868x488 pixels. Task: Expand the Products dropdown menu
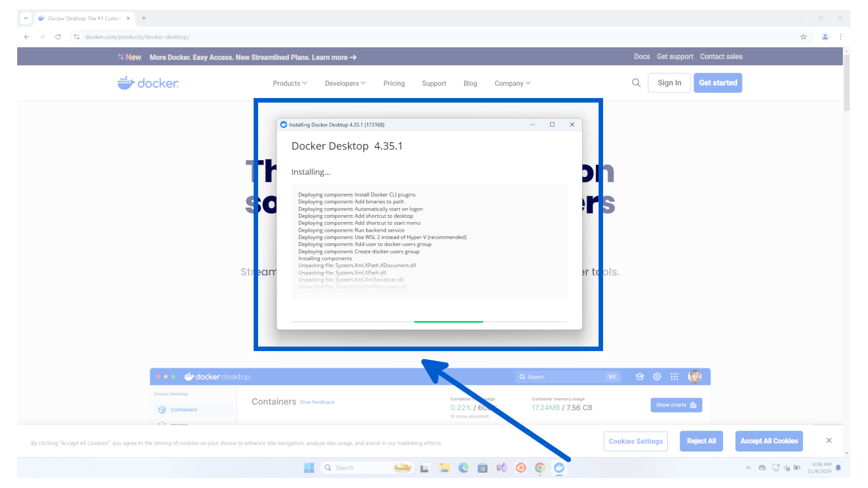click(x=289, y=83)
